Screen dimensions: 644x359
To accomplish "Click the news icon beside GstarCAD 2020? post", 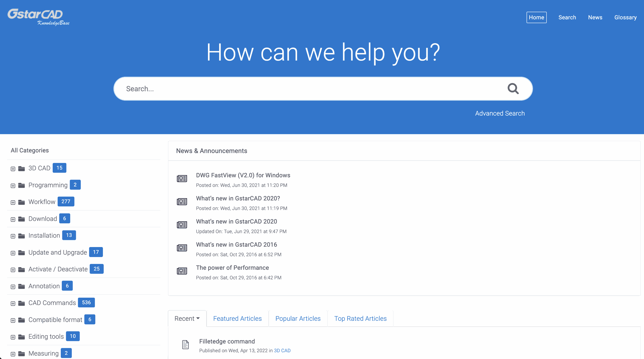I will [182, 202].
